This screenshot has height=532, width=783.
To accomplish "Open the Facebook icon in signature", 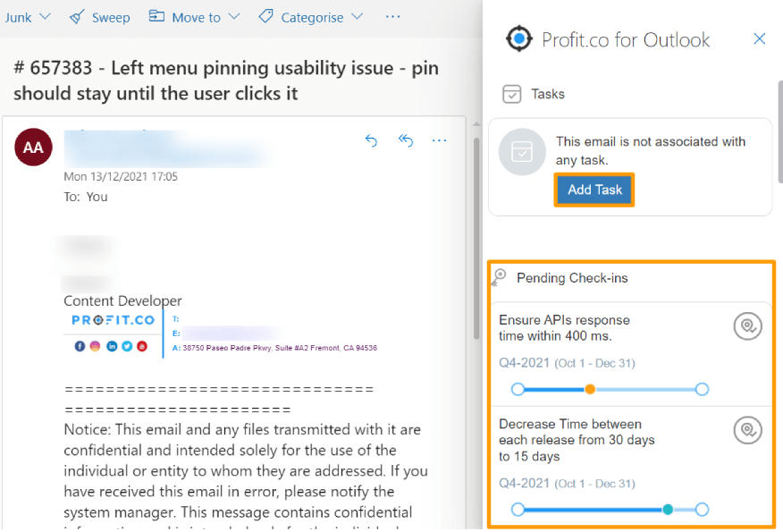I will click(80, 346).
